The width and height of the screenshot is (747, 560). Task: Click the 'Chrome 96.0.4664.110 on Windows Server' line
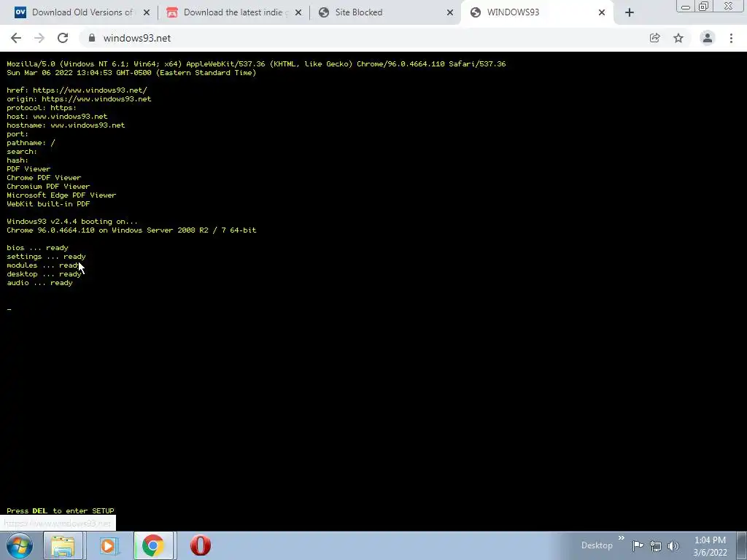click(x=131, y=230)
